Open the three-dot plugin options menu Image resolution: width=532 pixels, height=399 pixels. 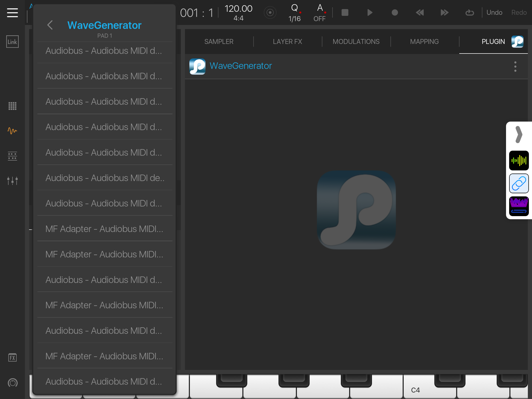click(x=515, y=66)
